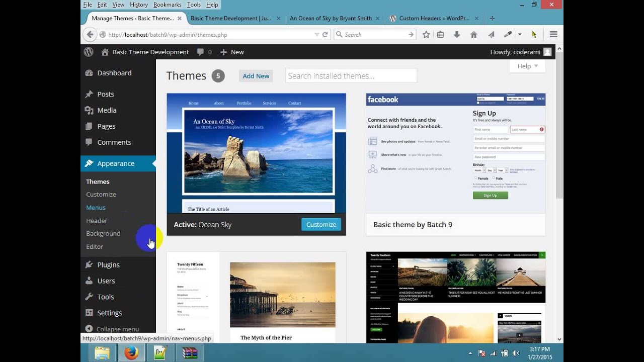Open the Tools menu in the menu bar
The height and width of the screenshot is (362, 644).
(x=194, y=5)
